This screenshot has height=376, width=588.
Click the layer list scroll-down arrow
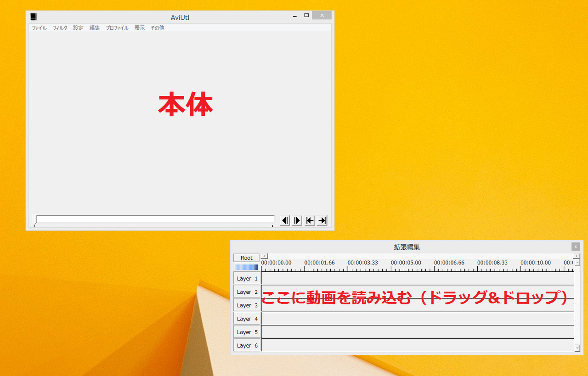click(577, 349)
